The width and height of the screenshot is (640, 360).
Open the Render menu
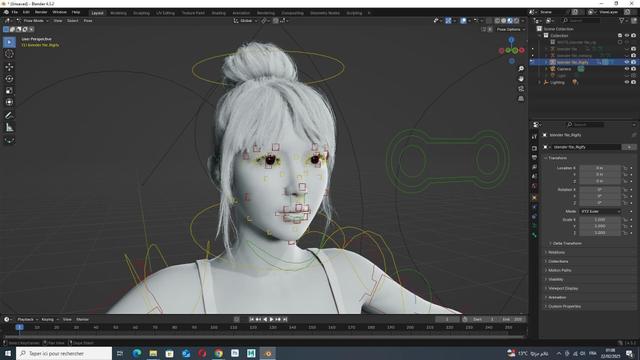[x=41, y=12]
